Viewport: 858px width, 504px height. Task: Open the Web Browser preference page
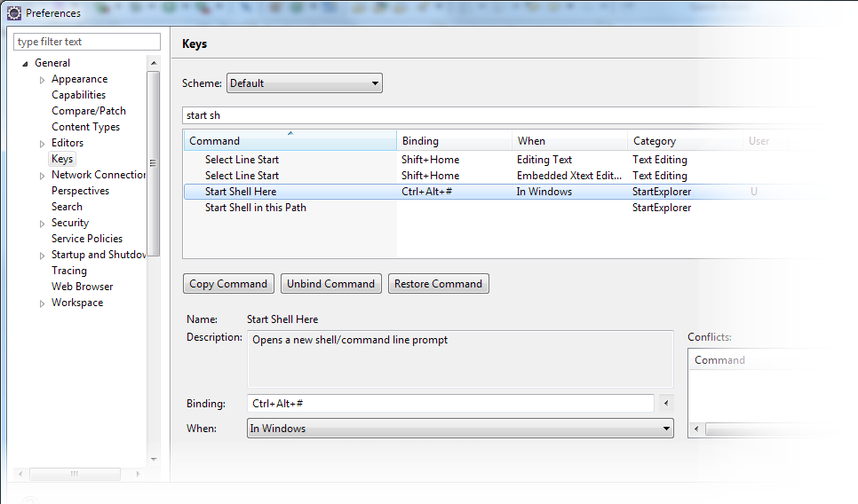82,287
